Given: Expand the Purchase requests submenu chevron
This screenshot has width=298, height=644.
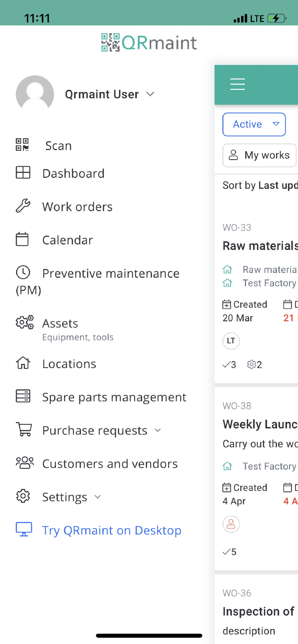Looking at the screenshot, I should [x=157, y=430].
